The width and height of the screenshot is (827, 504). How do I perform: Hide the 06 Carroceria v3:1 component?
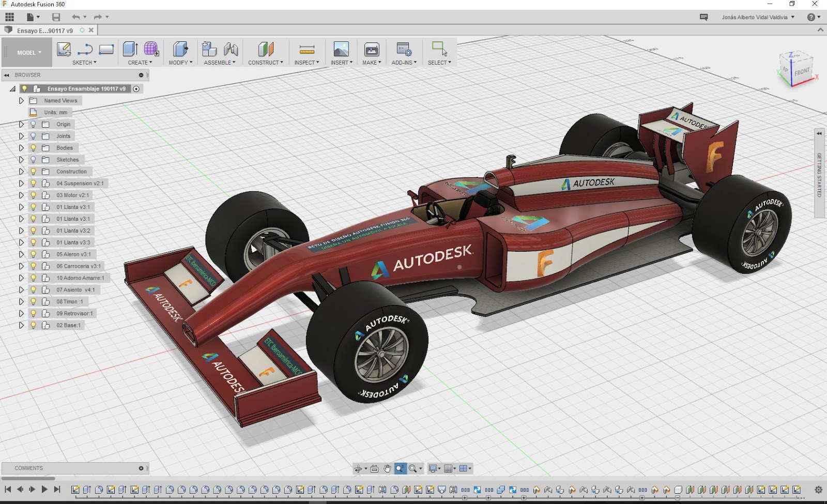point(34,266)
